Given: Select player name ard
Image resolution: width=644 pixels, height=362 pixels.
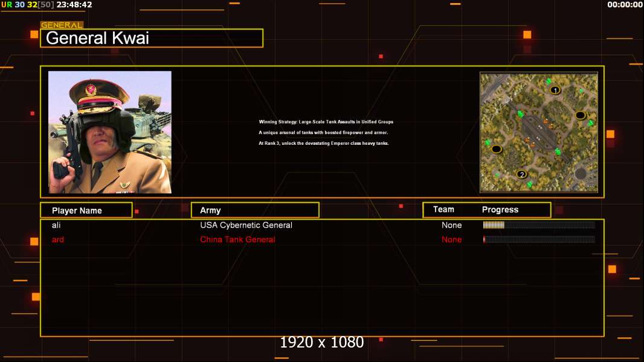Looking at the screenshot, I should click(58, 240).
